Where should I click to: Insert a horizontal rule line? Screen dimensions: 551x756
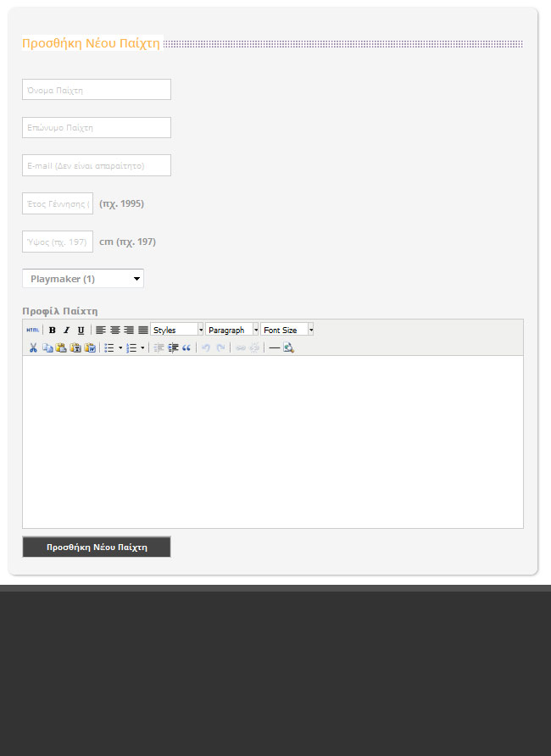click(x=274, y=347)
